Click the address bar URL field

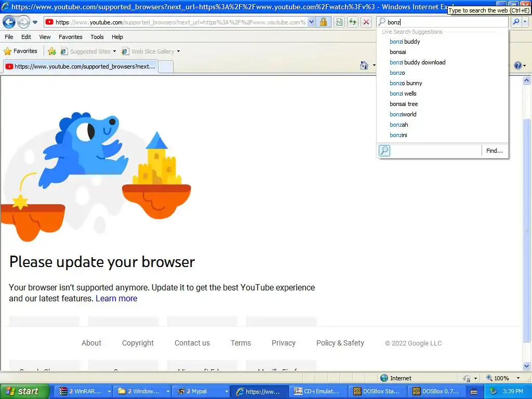point(176,22)
